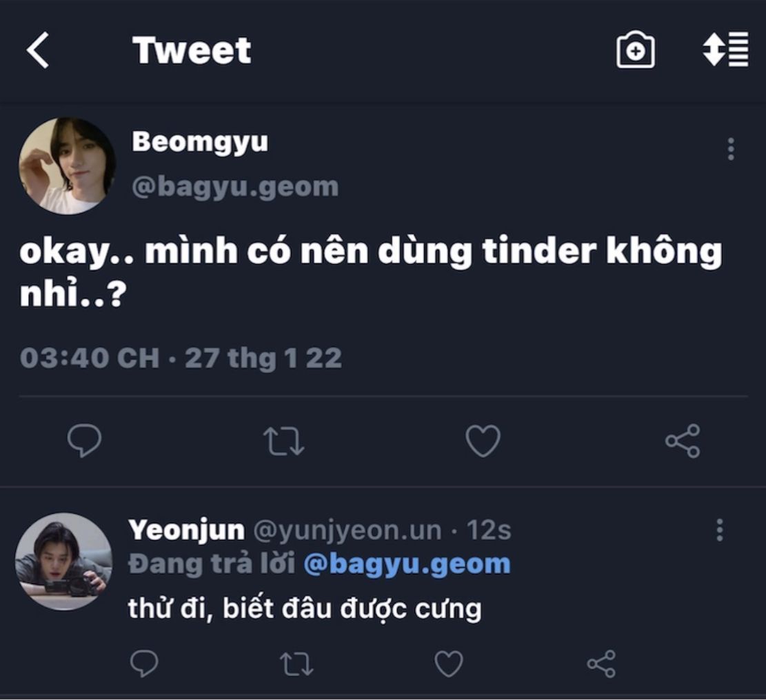This screenshot has width=766, height=700.
Task: Go back using the header arrow
Action: 38,51
